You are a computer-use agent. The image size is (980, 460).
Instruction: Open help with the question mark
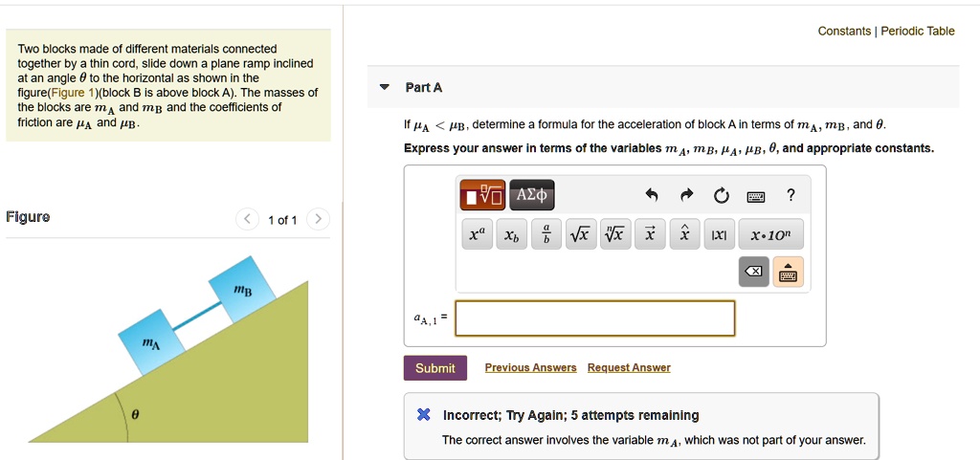[x=790, y=196]
